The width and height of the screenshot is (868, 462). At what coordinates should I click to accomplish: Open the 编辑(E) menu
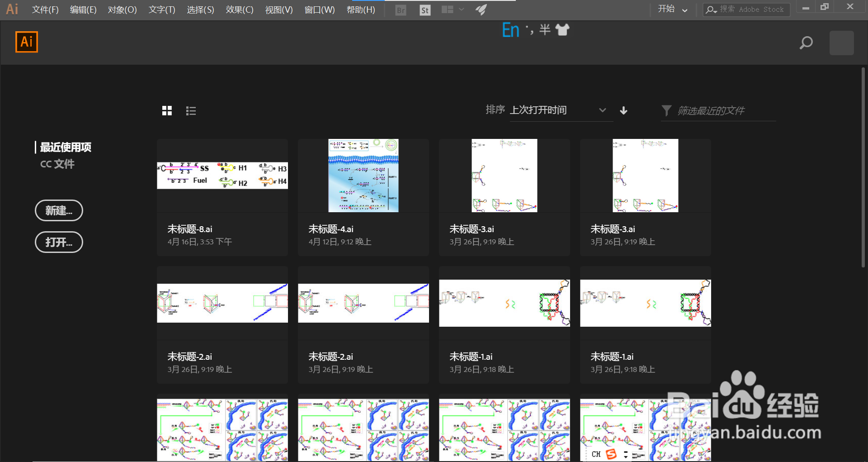tap(83, 10)
